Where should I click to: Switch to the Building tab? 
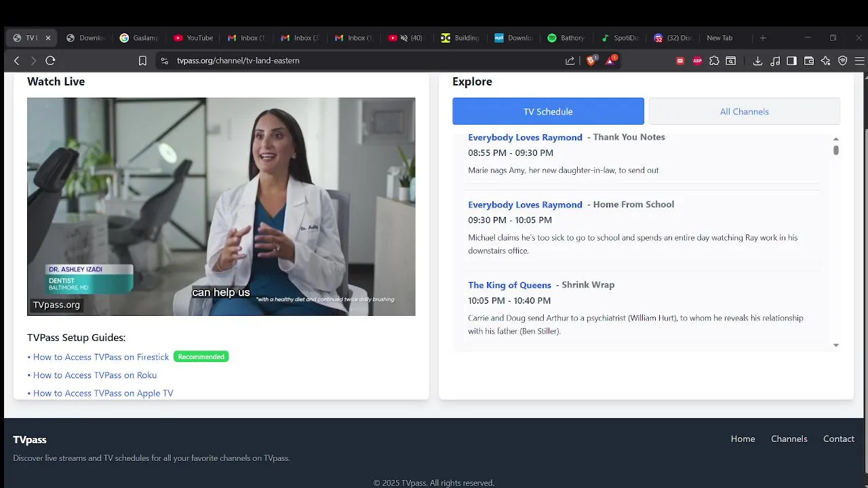click(460, 38)
